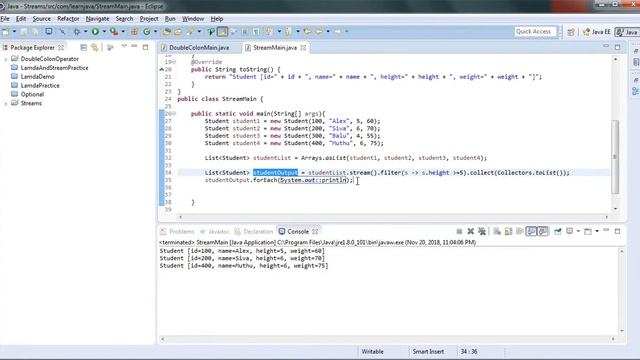This screenshot has width=640, height=360.
Task: Open the Debug dropdown arrow
Action: click(85, 31)
